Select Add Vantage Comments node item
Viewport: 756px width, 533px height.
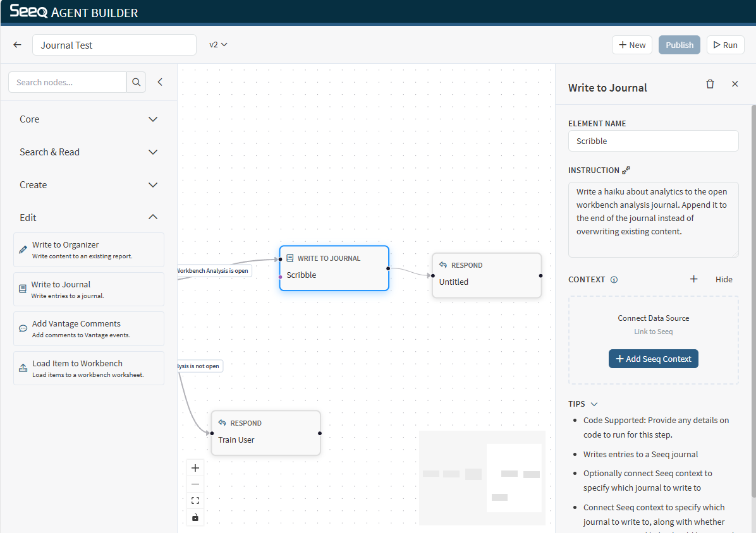click(x=88, y=328)
